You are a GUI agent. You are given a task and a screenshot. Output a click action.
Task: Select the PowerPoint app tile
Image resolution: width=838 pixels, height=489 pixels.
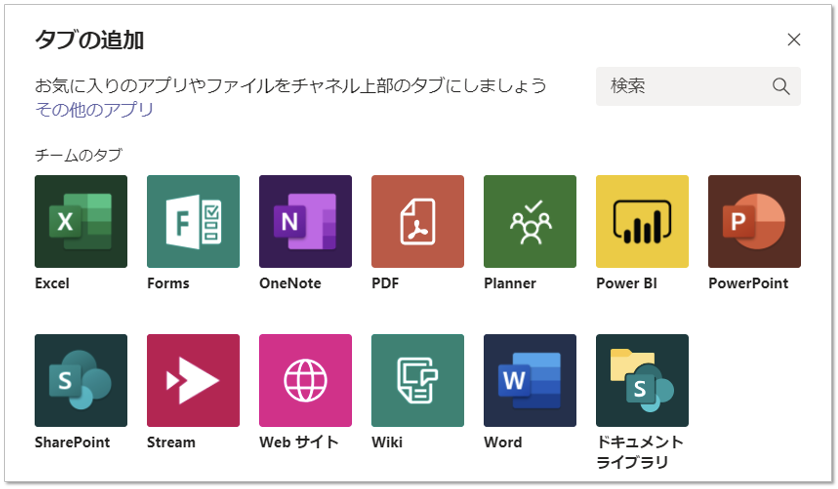tap(755, 221)
